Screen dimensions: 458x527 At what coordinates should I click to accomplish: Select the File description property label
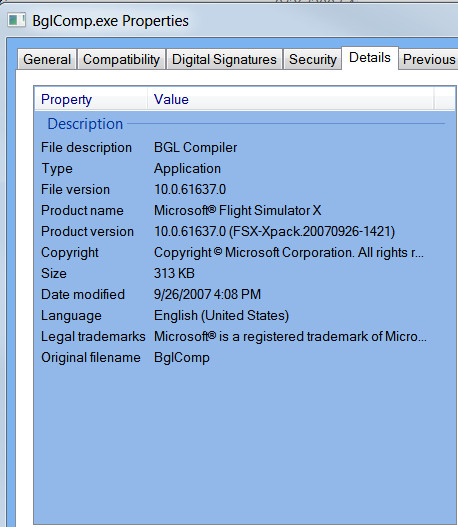coord(86,148)
